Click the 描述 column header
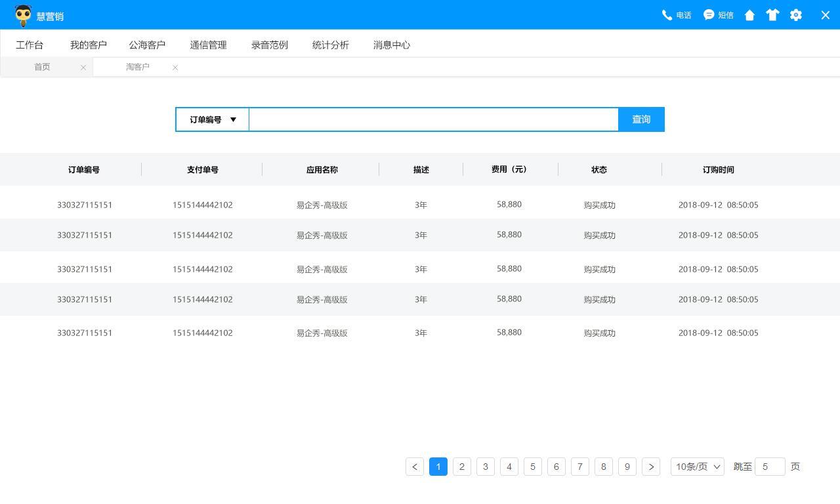This screenshot has height=504, width=840. 421,169
